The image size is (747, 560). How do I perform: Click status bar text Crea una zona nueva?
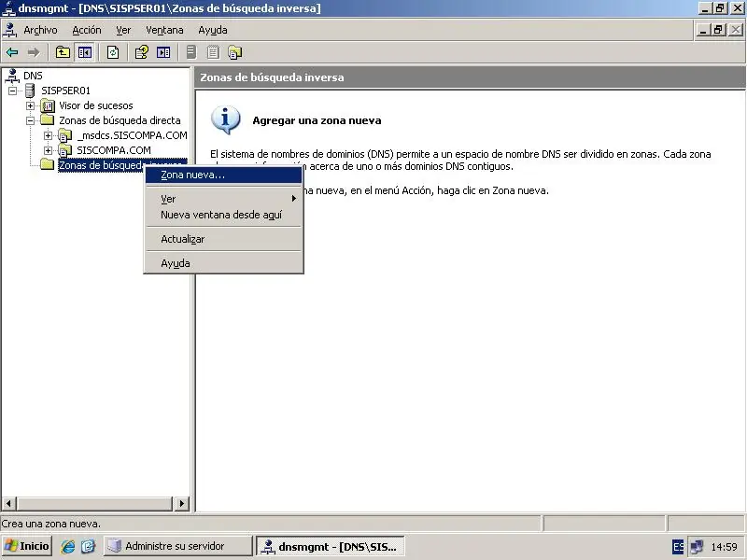click(51, 524)
